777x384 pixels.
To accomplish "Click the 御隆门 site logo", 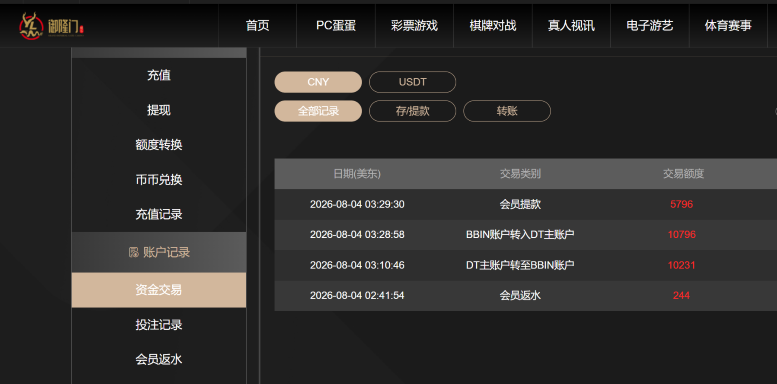I will (52, 26).
